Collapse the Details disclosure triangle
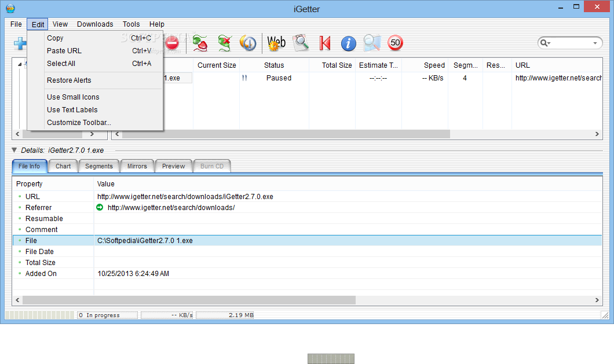The image size is (614, 364). click(14, 150)
